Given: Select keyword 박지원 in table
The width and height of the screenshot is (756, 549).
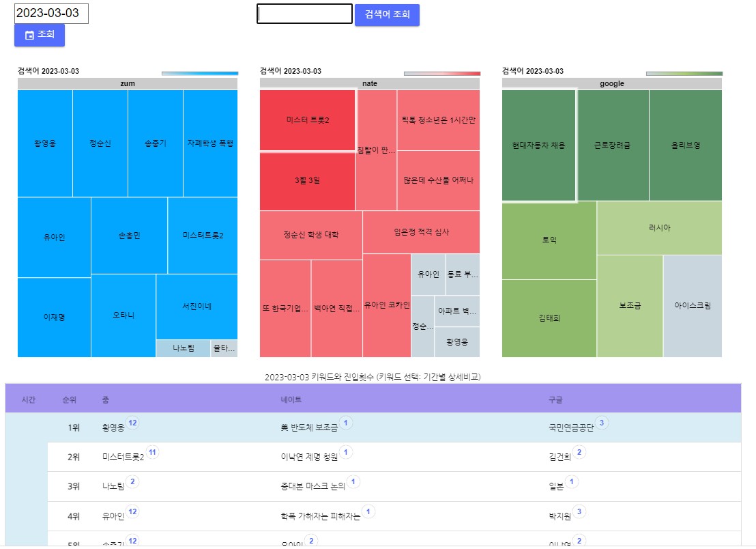Looking at the screenshot, I should click(x=559, y=516).
